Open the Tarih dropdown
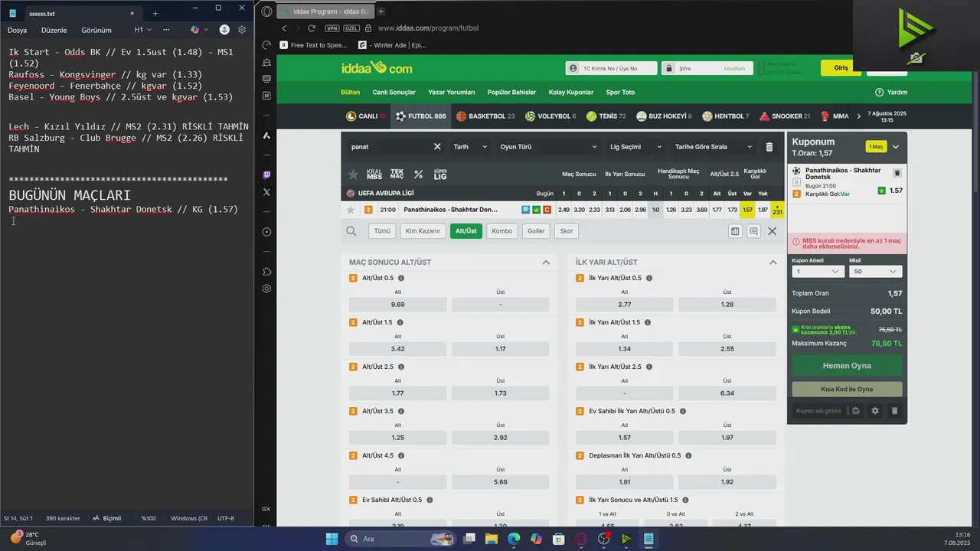The width and height of the screenshot is (980, 551). click(470, 147)
